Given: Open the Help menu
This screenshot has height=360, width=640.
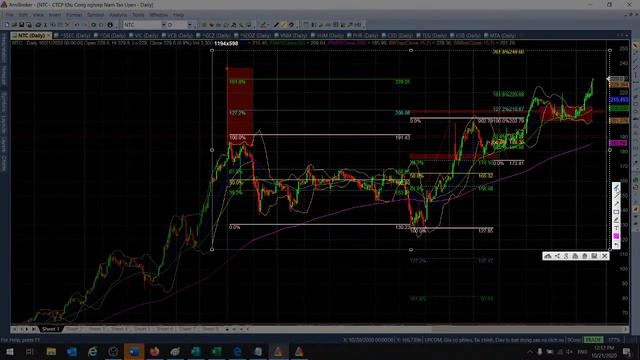Looking at the screenshot, I should pos(178,15).
